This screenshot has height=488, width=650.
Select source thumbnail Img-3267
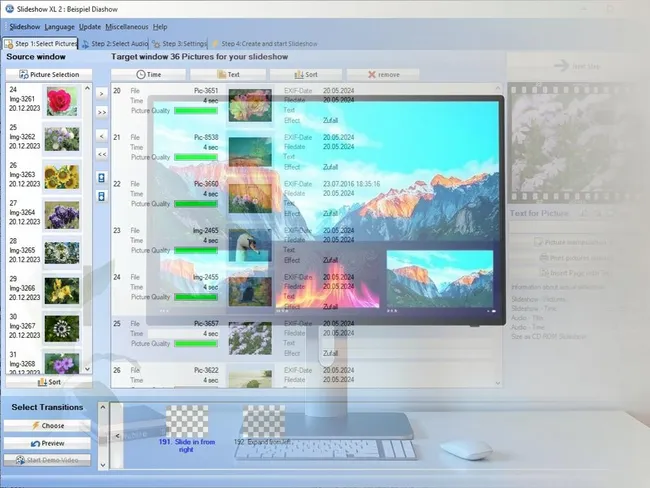(x=62, y=329)
